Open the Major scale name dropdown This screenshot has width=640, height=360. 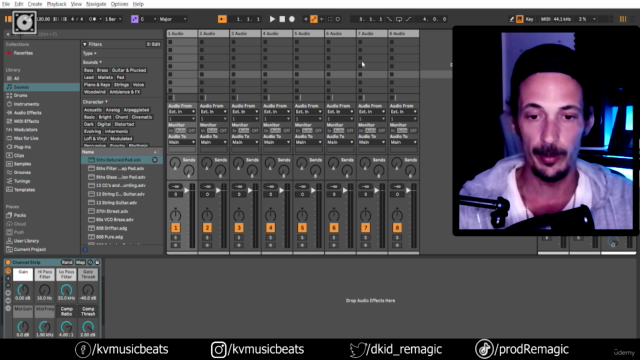(x=173, y=19)
